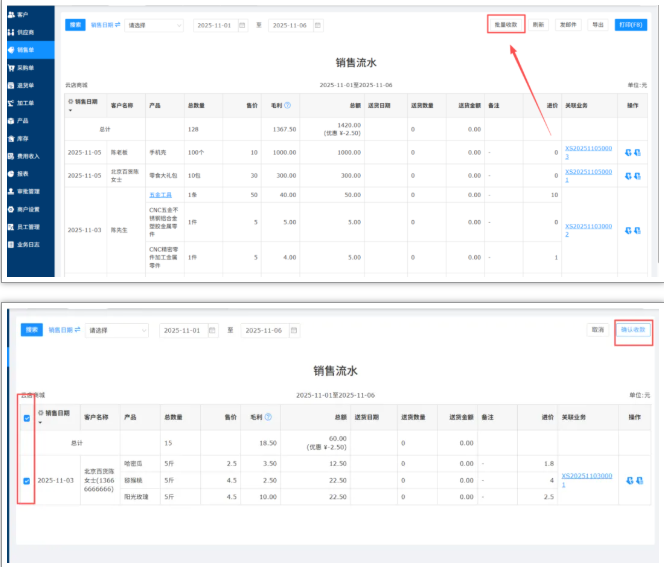
Task: Click the 批量收款 button
Action: (x=505, y=24)
